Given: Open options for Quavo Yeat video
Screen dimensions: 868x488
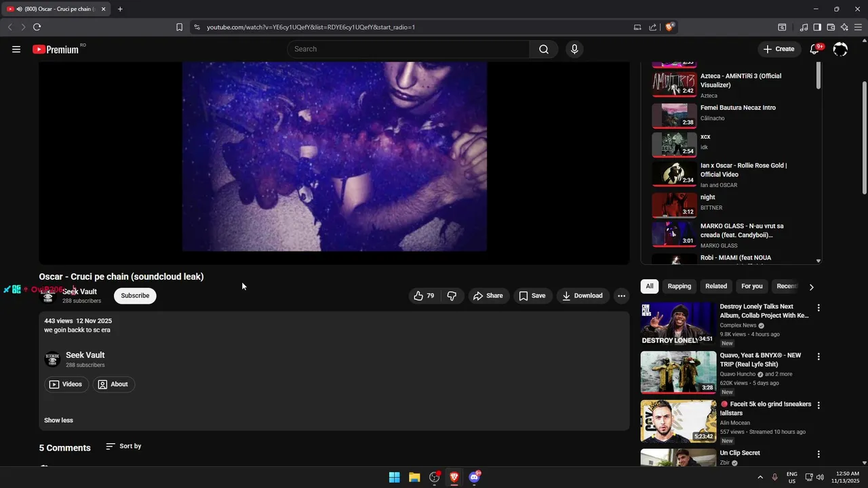Looking at the screenshot, I should point(818,357).
